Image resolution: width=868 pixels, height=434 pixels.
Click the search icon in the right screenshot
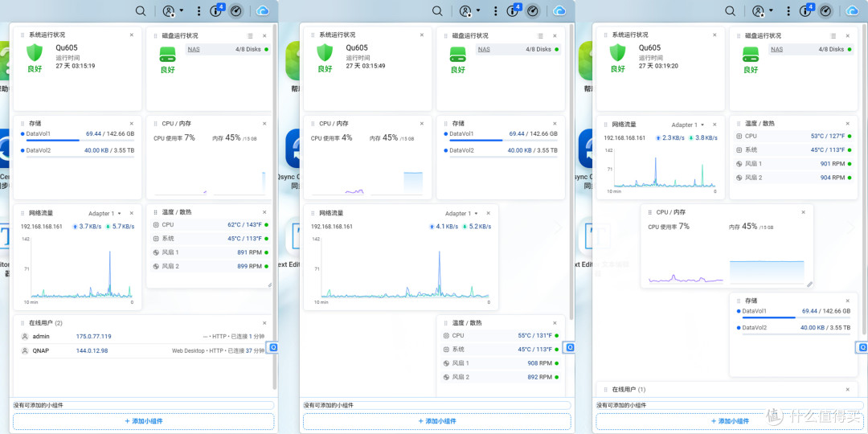(x=730, y=11)
